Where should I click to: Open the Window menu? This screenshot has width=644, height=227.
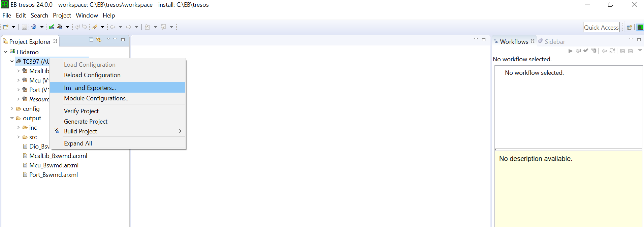pos(87,15)
